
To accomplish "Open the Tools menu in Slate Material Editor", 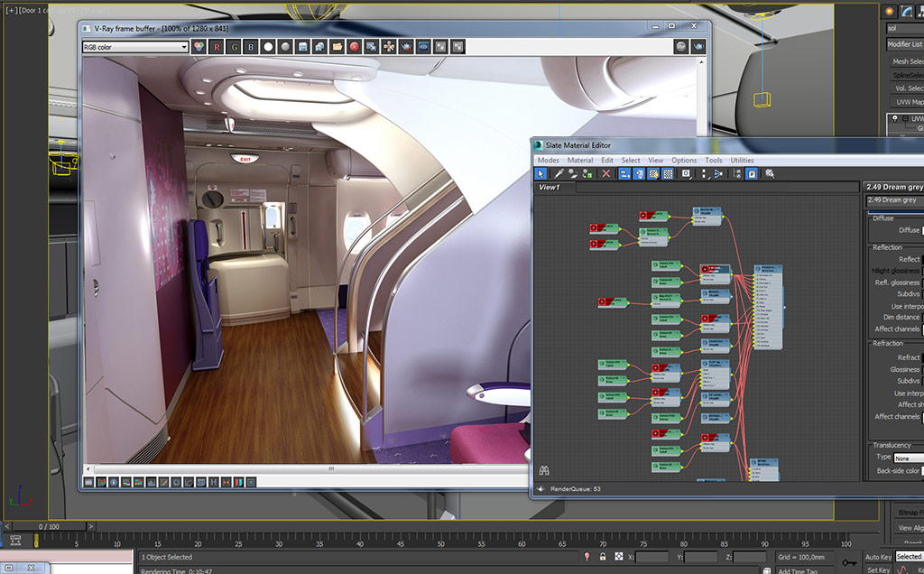I will (713, 161).
